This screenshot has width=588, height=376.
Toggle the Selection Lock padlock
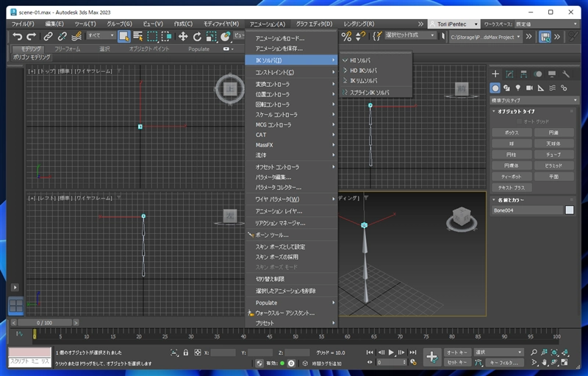coord(186,352)
